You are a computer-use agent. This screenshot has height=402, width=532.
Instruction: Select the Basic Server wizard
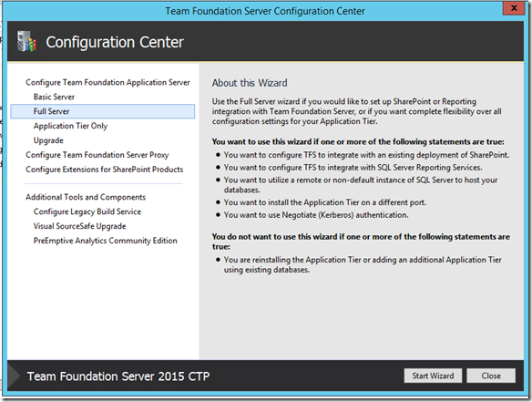click(x=54, y=98)
